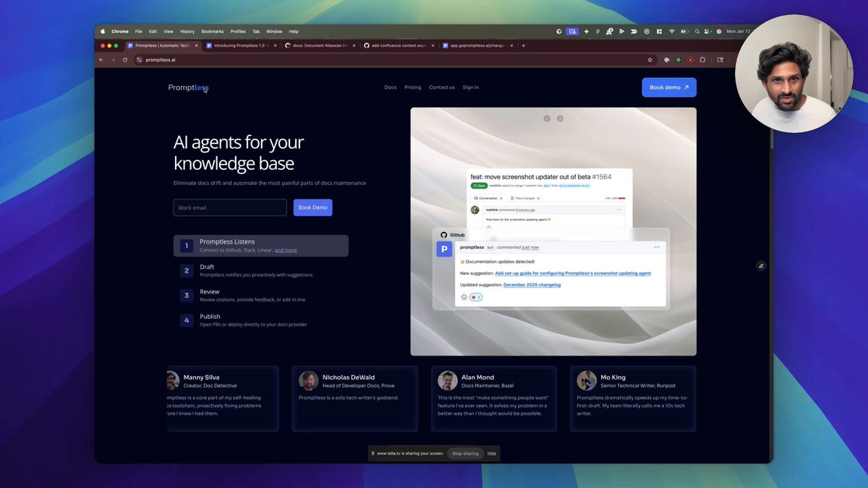Viewport: 868px width, 488px height.
Task: Open Pricing in site navigation
Action: click(413, 87)
